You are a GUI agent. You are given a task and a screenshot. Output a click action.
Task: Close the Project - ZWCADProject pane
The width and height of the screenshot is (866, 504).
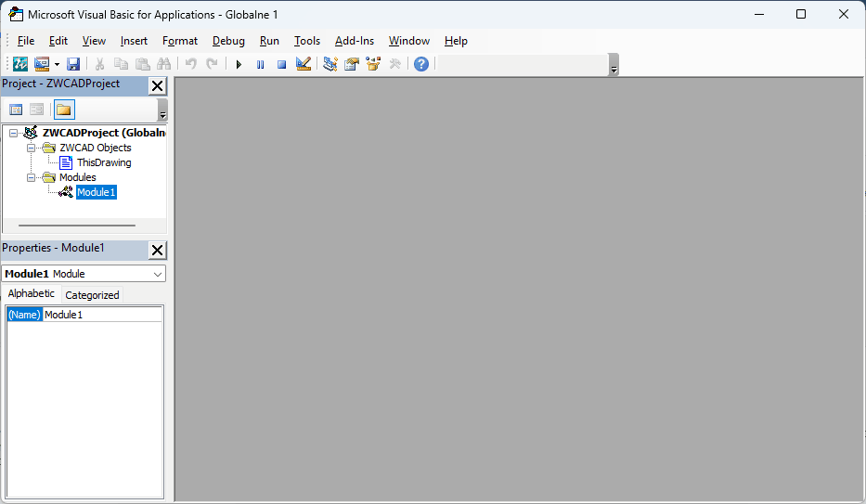click(x=158, y=85)
